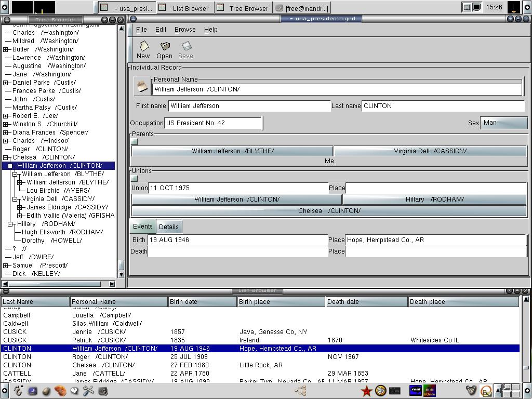
Task: Click the Tree Browser horizontal scrollbar
Action: (x=54, y=284)
